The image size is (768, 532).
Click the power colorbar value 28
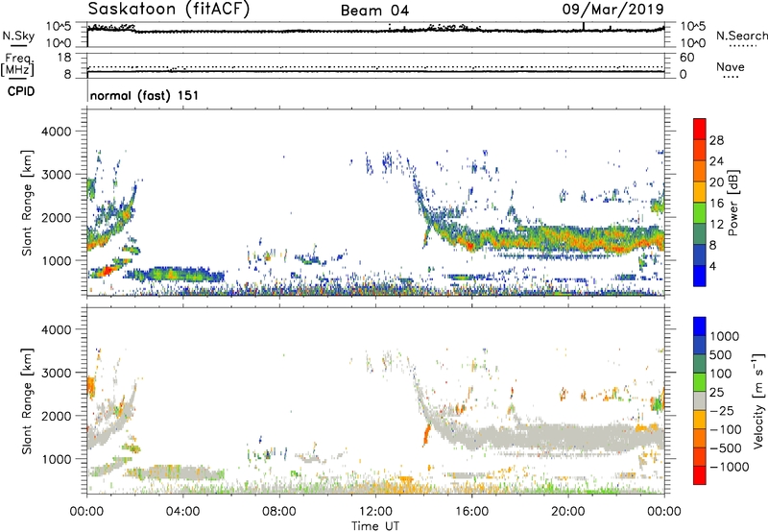point(716,140)
